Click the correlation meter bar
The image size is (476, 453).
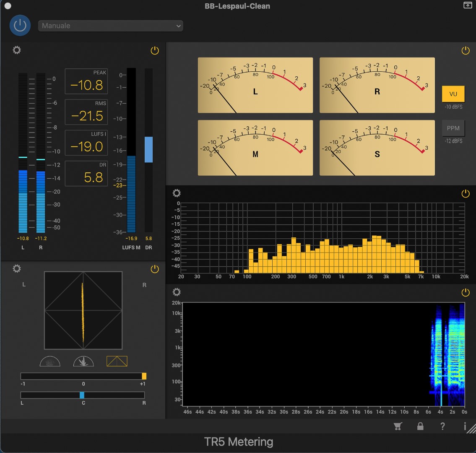tap(83, 376)
